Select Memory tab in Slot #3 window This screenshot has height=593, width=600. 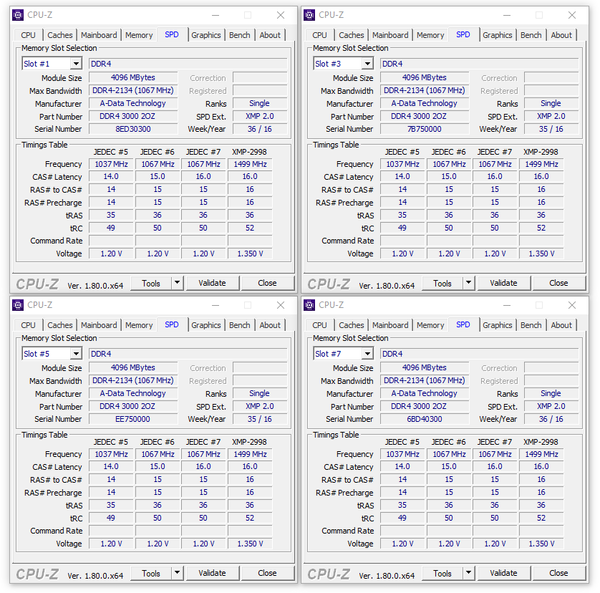[x=430, y=35]
